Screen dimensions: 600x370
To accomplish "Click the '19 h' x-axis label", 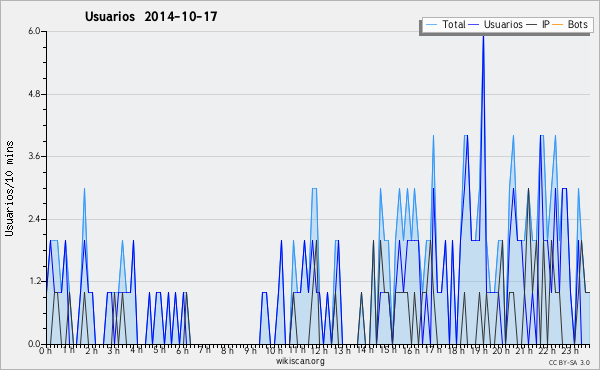I will [x=478, y=350].
